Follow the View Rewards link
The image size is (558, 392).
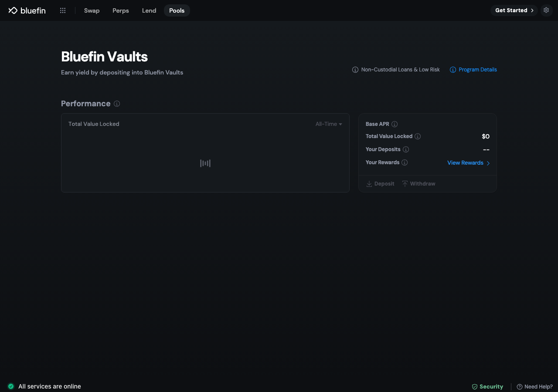(x=465, y=163)
